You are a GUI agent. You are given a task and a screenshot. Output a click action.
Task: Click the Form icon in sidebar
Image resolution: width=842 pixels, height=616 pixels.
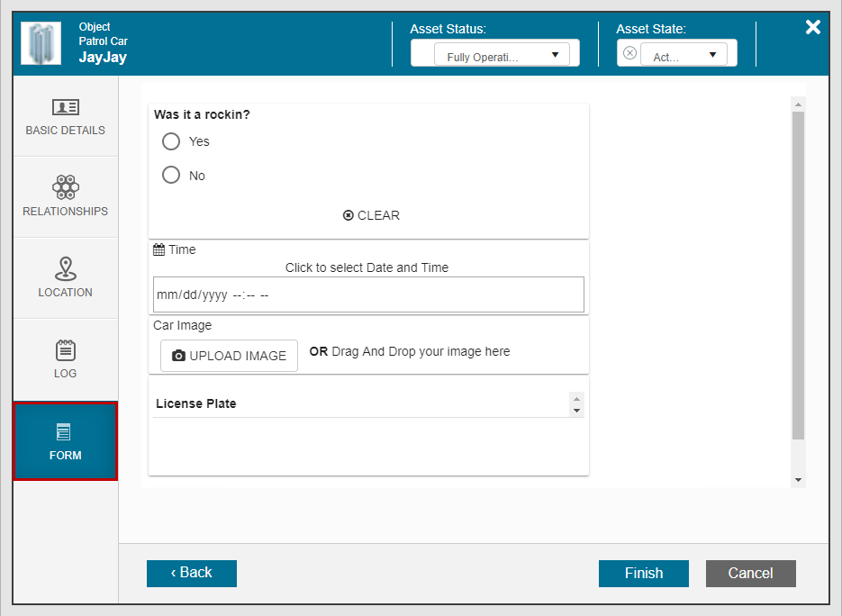(x=65, y=432)
